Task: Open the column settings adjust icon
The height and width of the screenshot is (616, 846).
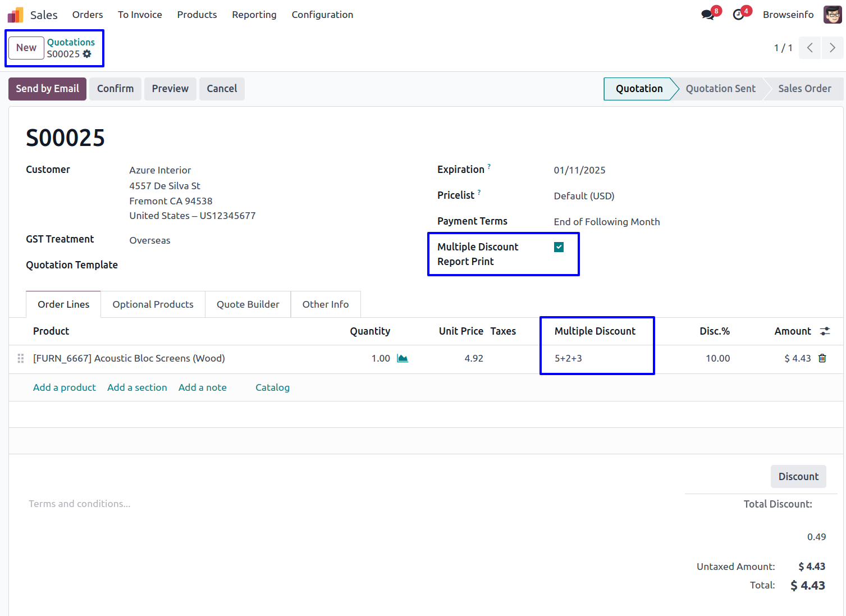Action: [825, 331]
